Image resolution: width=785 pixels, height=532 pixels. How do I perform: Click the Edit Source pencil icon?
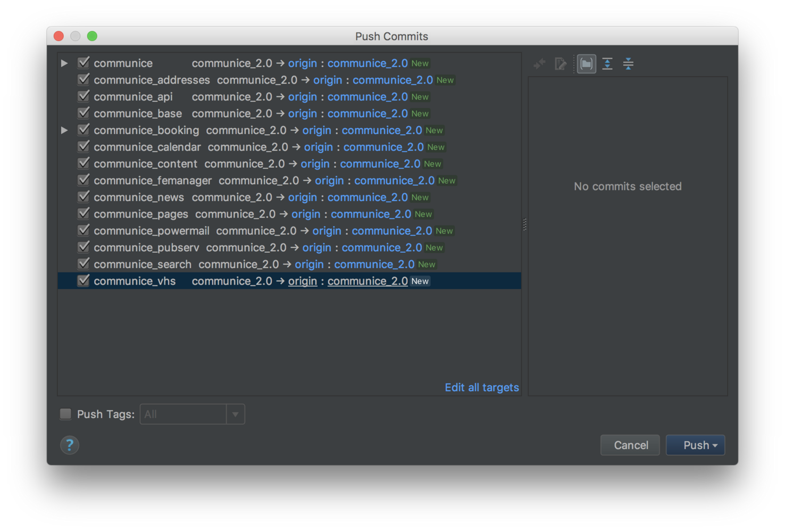click(x=560, y=64)
